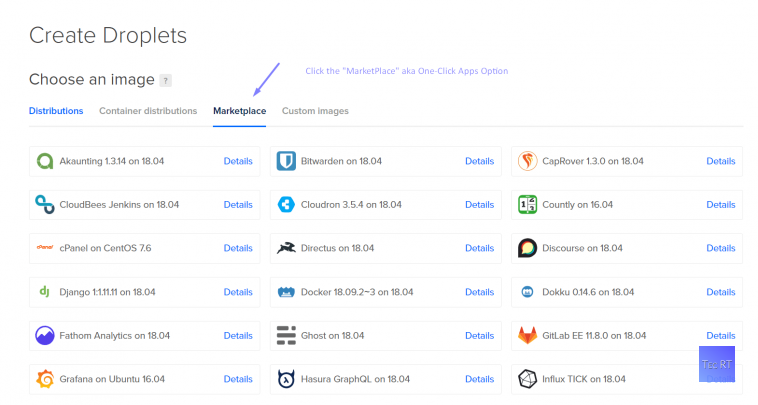Open Details for Grafana on Ubuntu

coord(238,379)
